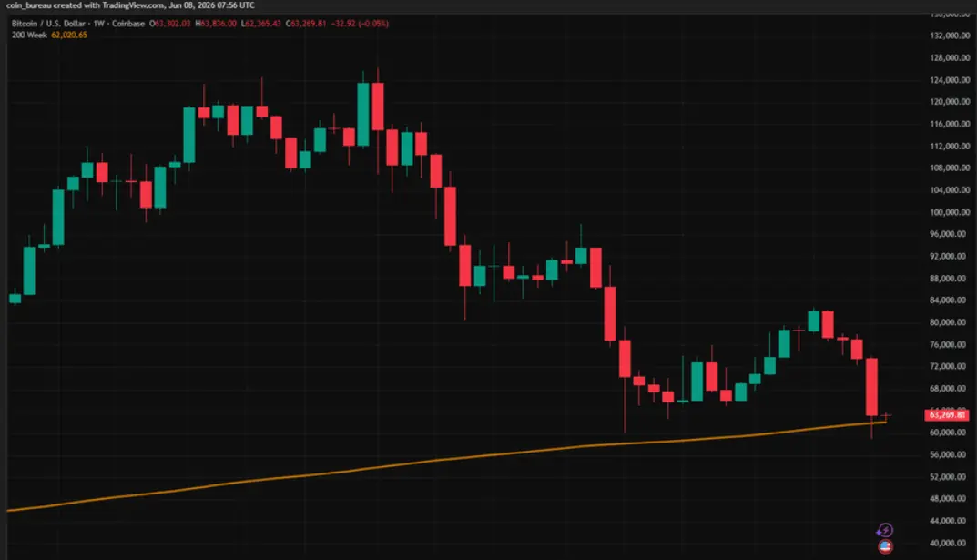Click the 200 Week indicator label
This screenshot has width=977, height=560.
coord(29,35)
